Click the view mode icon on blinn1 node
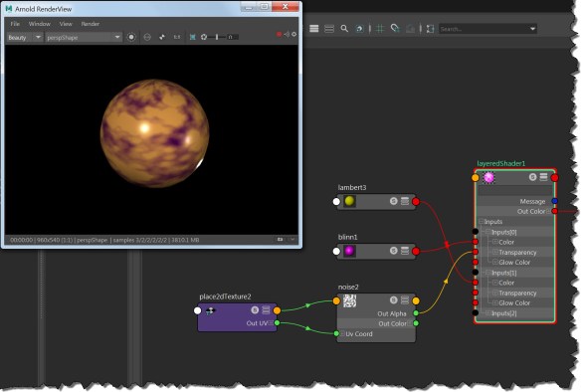This screenshot has width=581, height=392. [405, 251]
